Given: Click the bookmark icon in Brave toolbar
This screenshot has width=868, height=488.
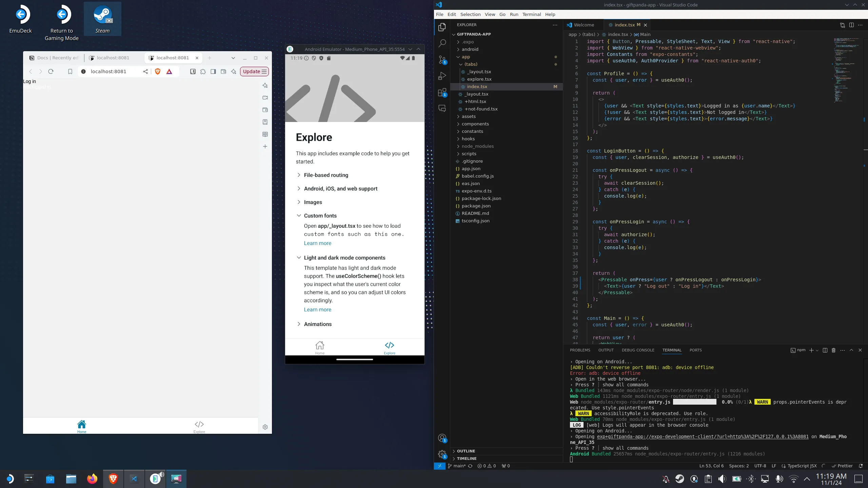Looking at the screenshot, I should pyautogui.click(x=70, y=71).
